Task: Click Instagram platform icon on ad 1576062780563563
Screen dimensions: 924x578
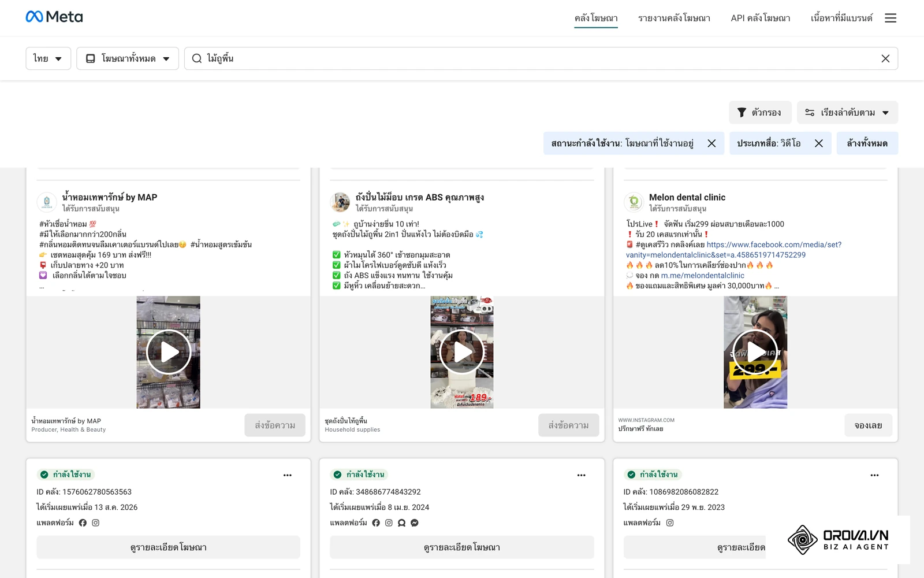Action: click(96, 523)
